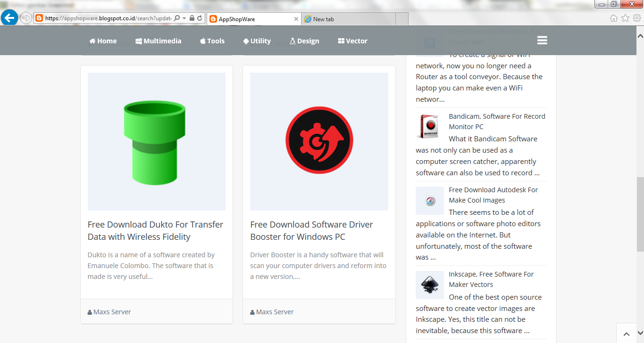Open browser Tools gear icon
644x343 pixels.
[x=637, y=18]
